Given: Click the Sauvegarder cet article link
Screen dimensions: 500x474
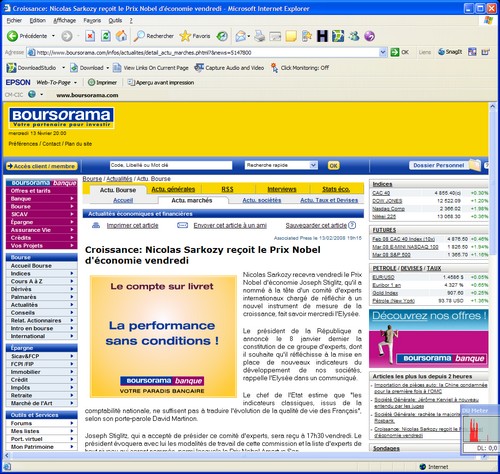Looking at the screenshot, I should click(316, 225).
